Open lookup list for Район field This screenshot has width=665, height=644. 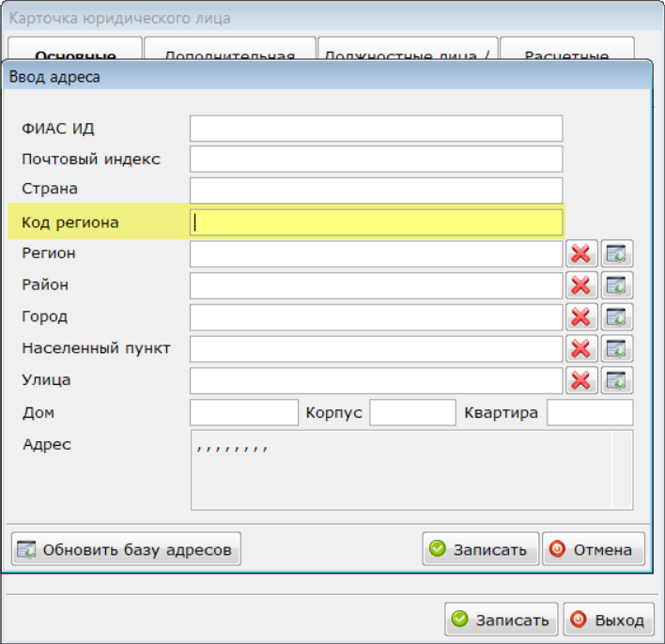click(617, 285)
